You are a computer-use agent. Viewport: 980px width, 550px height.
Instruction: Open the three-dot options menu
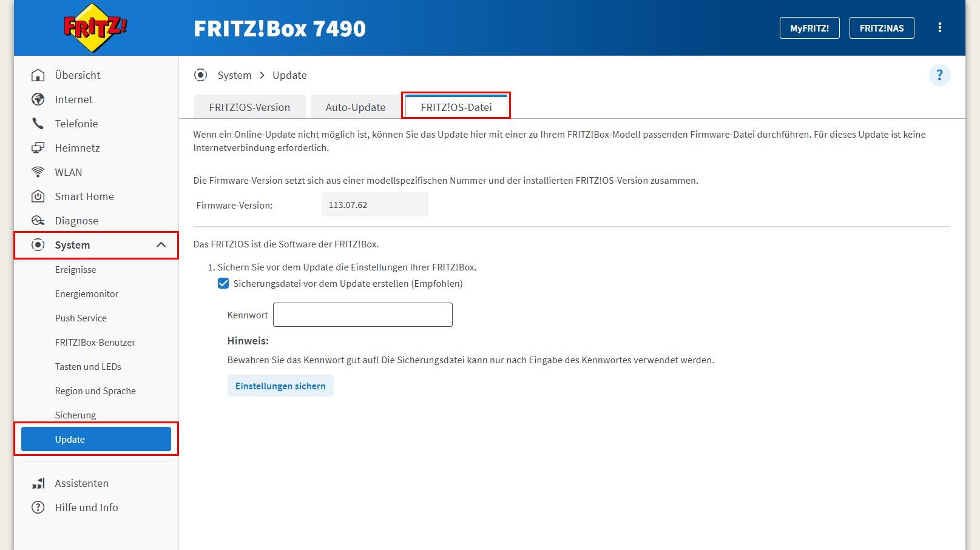(x=939, y=28)
